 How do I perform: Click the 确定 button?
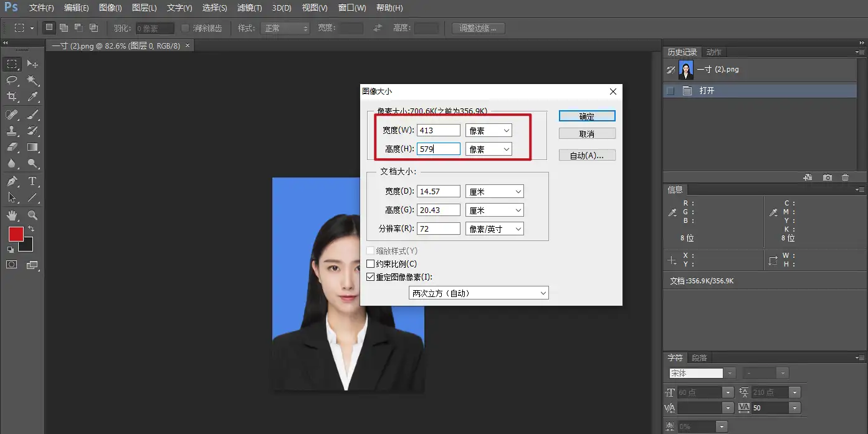pos(586,116)
